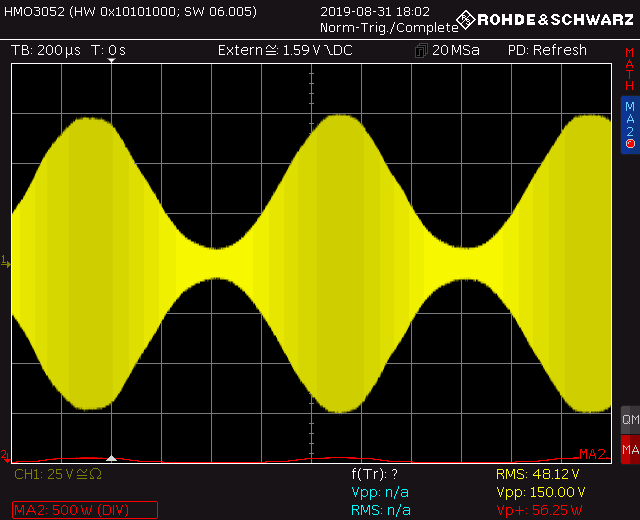Click the red record dot under MA2
640x520 pixels.
point(630,144)
